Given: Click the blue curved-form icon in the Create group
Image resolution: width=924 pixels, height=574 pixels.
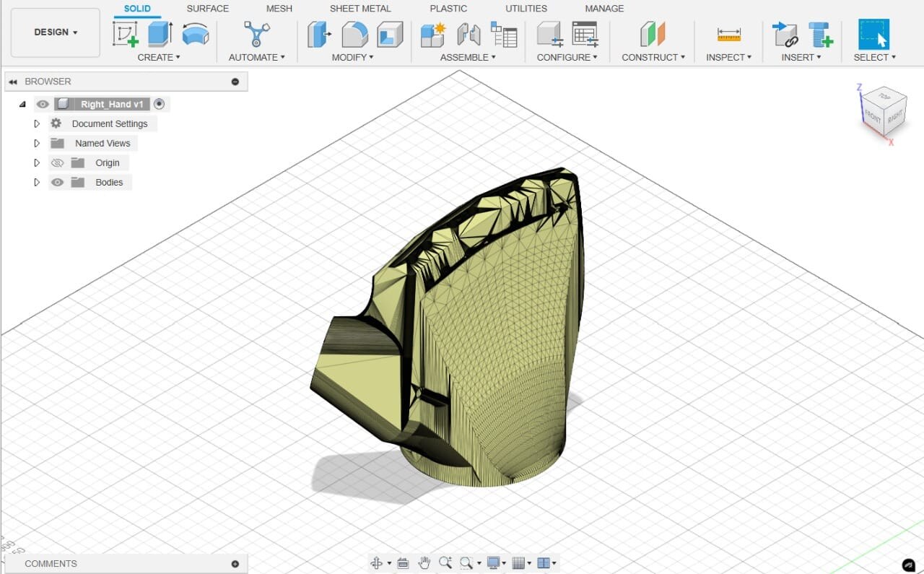Looking at the screenshot, I should [x=195, y=34].
